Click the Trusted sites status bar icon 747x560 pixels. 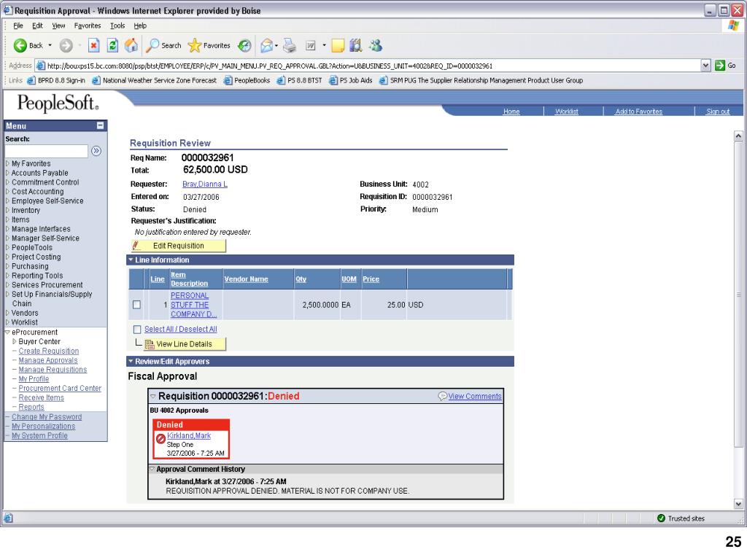[x=661, y=518]
